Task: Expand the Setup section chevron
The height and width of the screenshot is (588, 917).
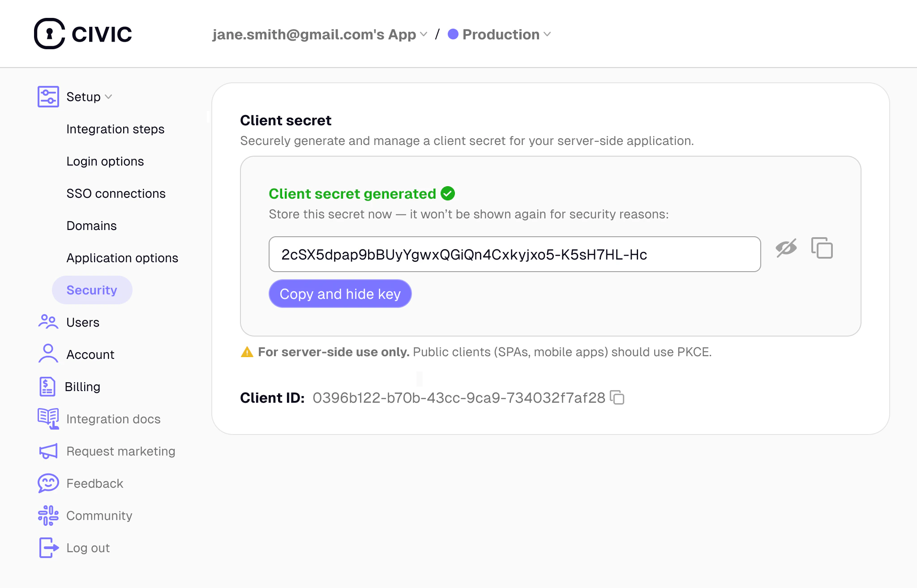Action: 108,97
